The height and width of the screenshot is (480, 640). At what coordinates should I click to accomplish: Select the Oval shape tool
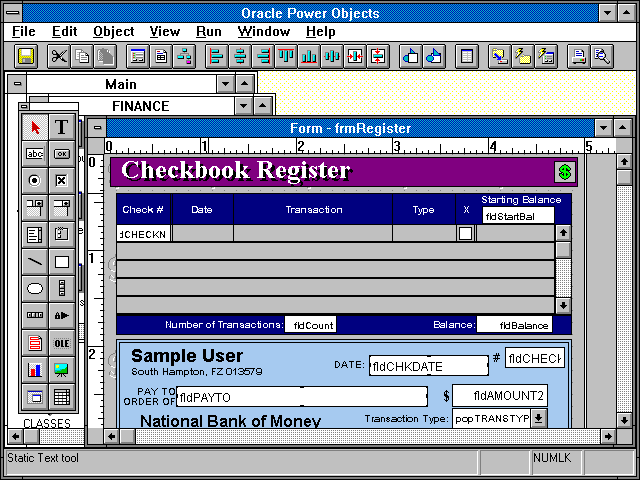35,289
